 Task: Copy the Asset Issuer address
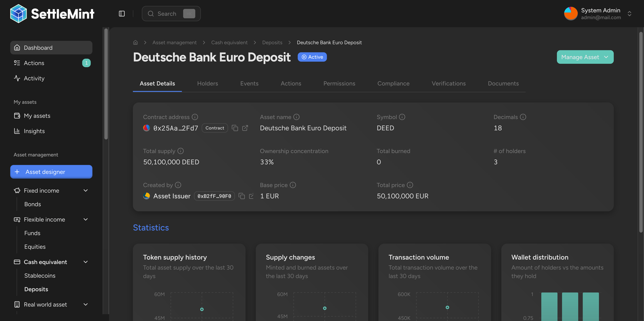pos(242,196)
